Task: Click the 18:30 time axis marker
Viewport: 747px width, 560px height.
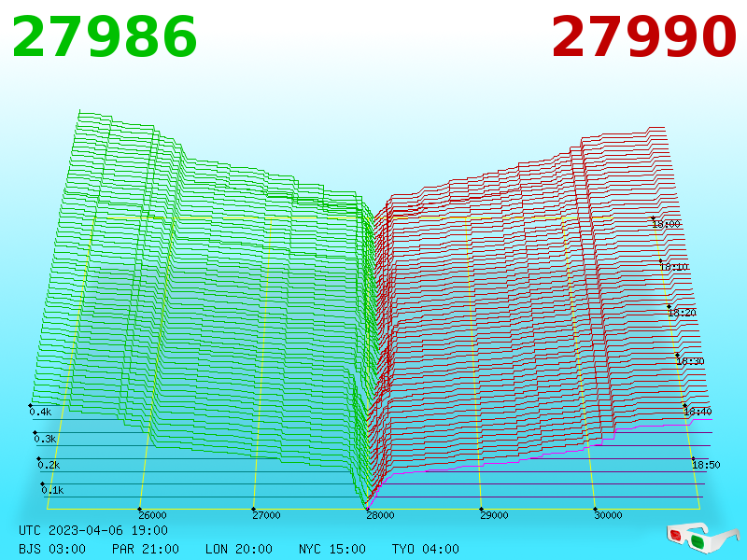Action: pos(690,361)
